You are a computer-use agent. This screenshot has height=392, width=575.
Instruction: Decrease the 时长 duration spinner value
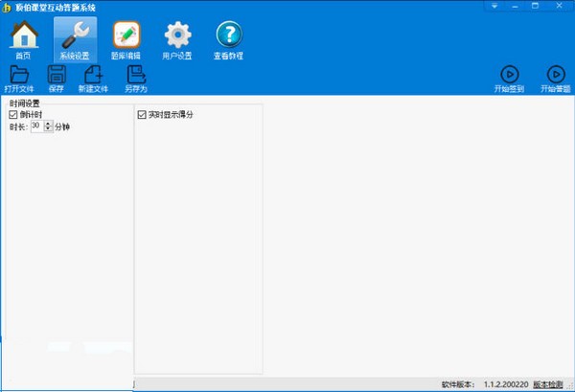[x=48, y=128]
